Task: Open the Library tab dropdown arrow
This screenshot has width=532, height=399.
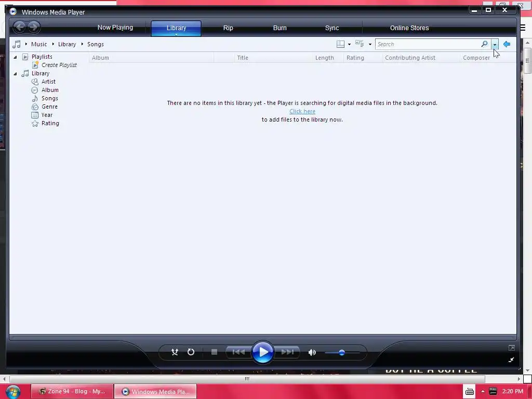Action: pos(176,34)
